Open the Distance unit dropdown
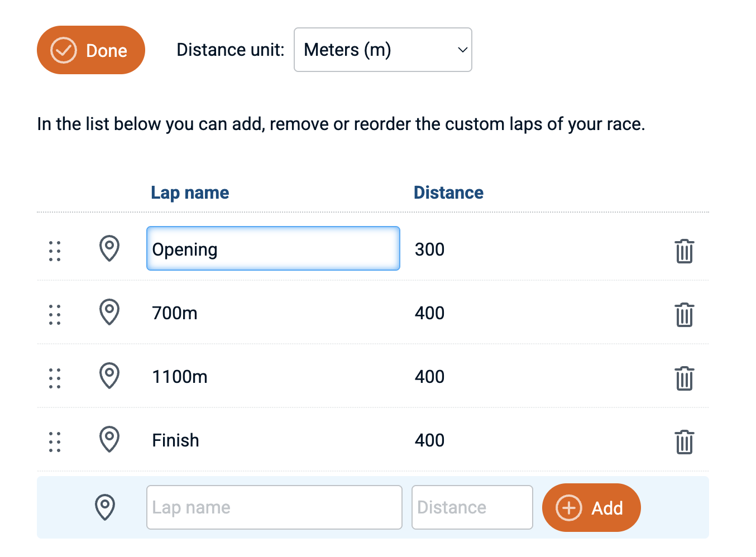 pyautogui.click(x=382, y=50)
